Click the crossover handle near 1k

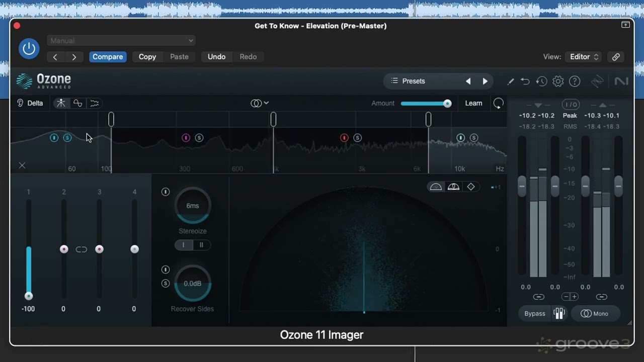click(273, 119)
